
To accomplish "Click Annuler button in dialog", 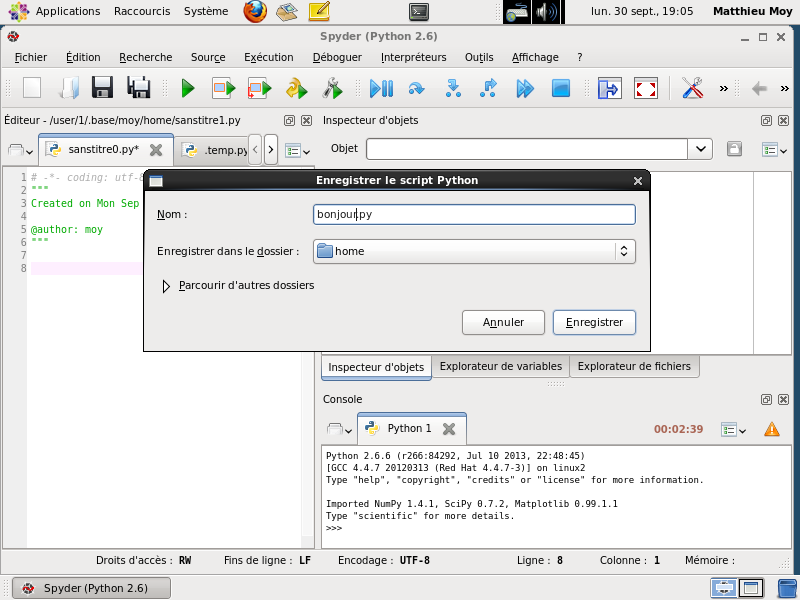I will tap(503, 322).
